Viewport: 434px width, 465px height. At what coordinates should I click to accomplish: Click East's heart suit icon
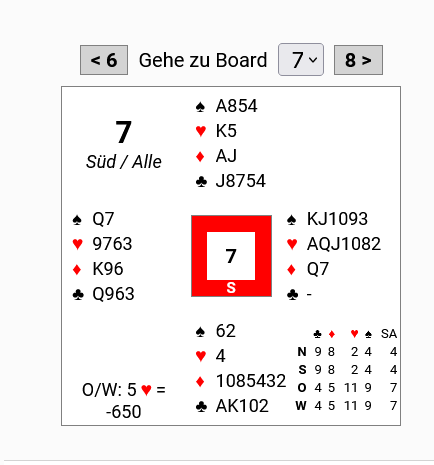pos(292,244)
